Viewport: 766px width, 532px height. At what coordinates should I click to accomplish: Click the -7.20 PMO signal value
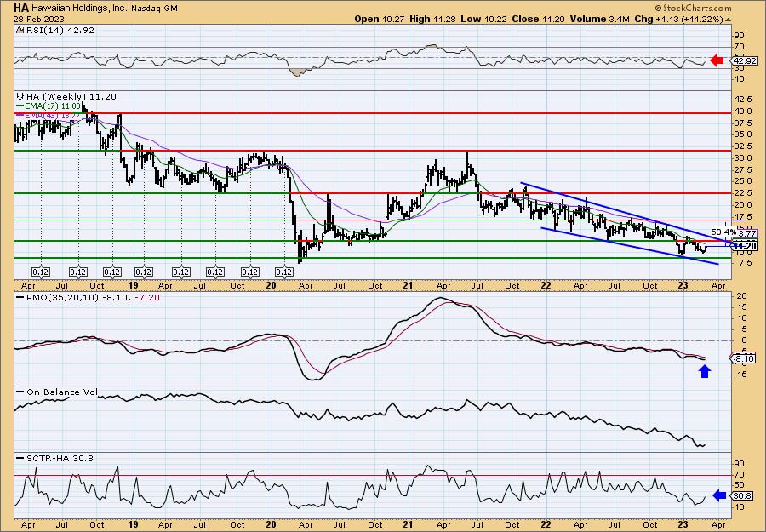click(147, 298)
